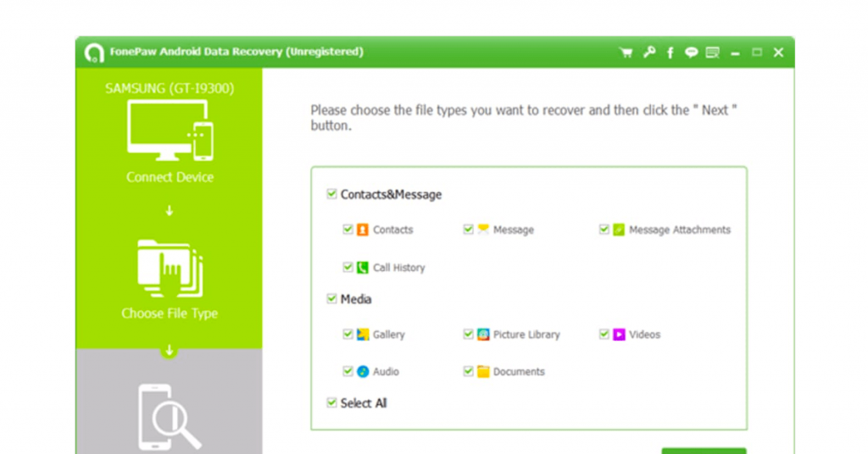Click the key register icon
Viewport: 868px width, 454px height.
point(648,52)
